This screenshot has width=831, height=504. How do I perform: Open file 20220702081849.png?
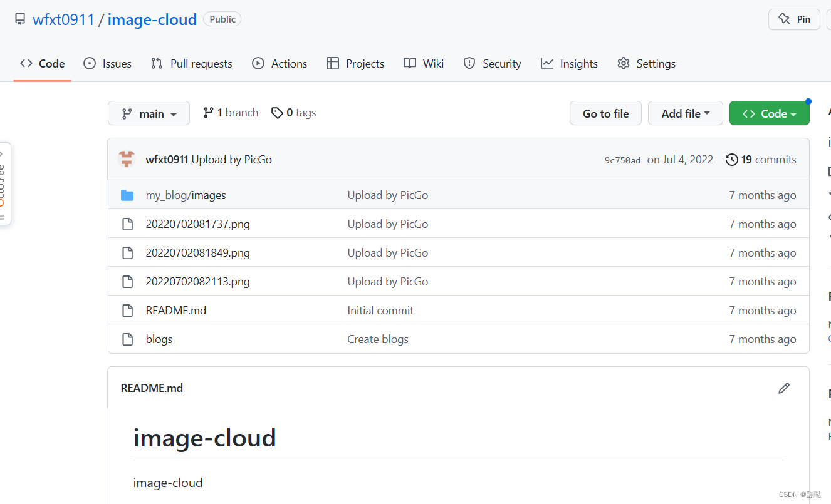click(197, 253)
